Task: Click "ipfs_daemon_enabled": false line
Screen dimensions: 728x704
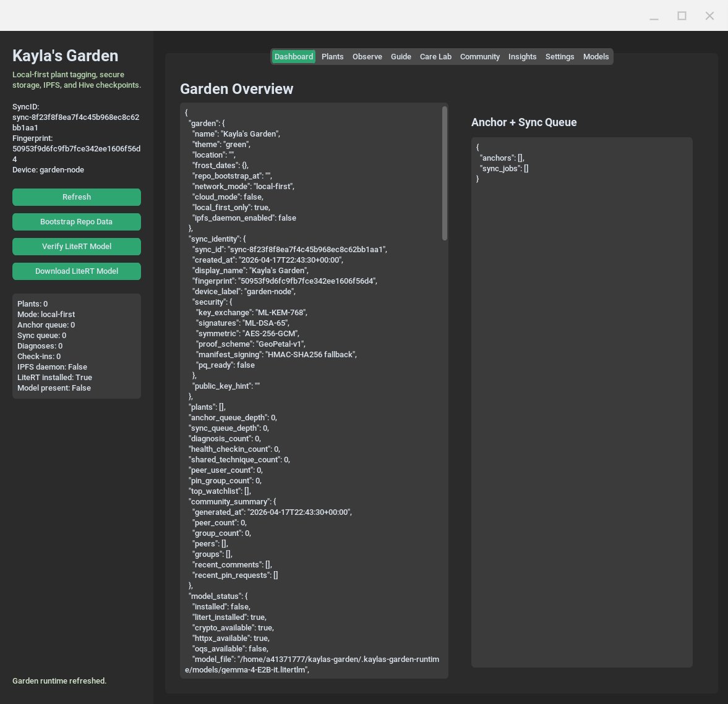Action: click(244, 218)
